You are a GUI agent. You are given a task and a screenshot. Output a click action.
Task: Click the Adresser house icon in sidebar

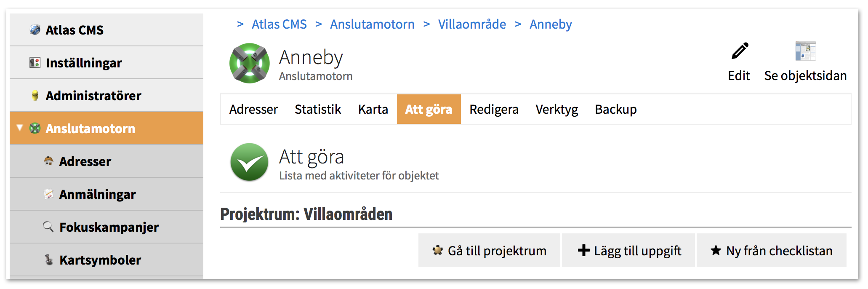(49, 161)
